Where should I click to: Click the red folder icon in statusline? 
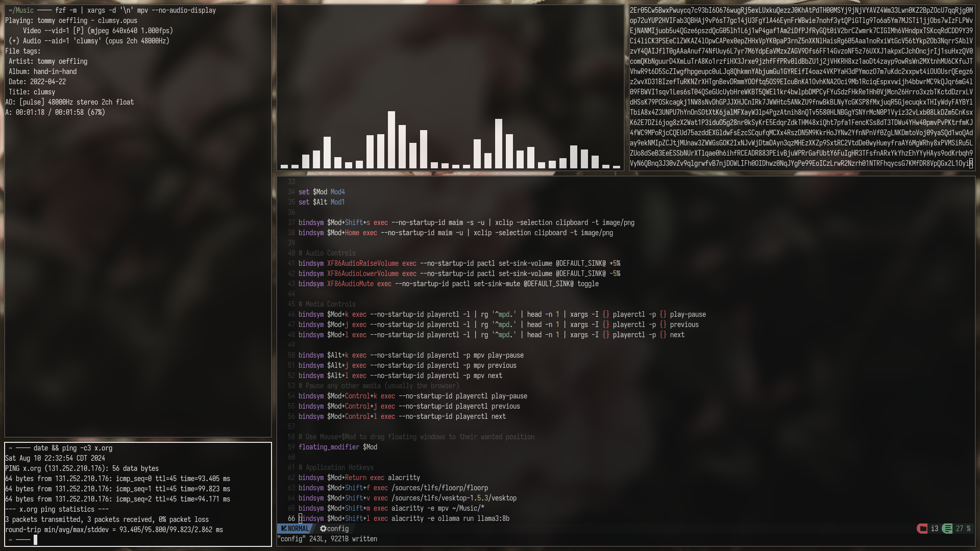[922, 529]
